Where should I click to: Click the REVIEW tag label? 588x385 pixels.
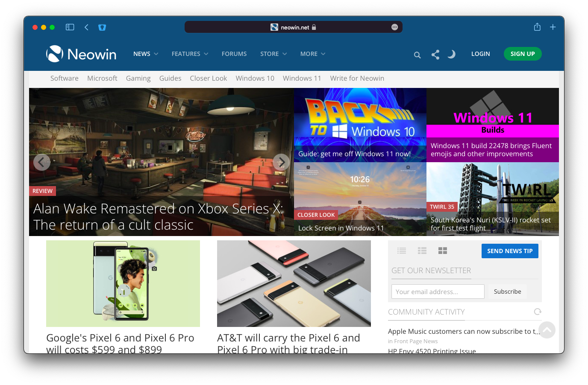coord(43,191)
